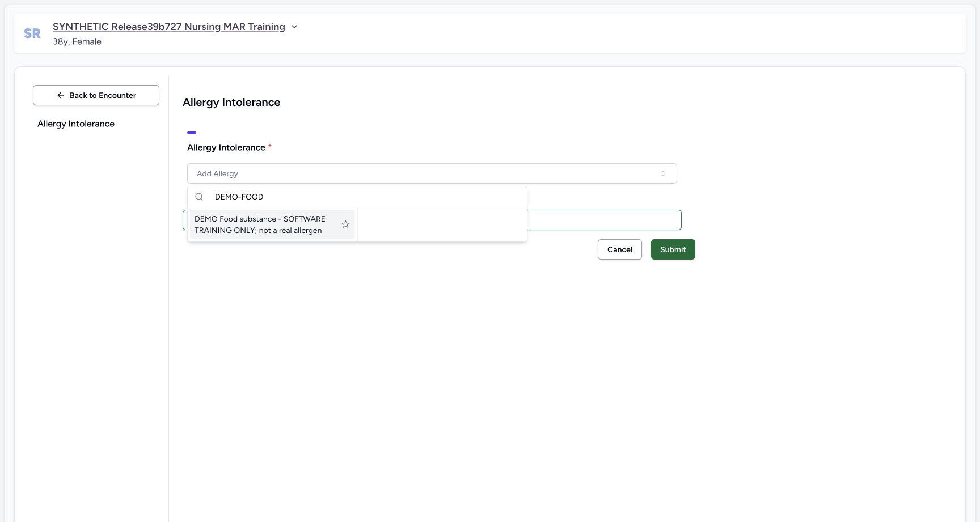Screen dimensions: 980x522
Task: Submit the allergy intolerance form
Action: pos(673,249)
